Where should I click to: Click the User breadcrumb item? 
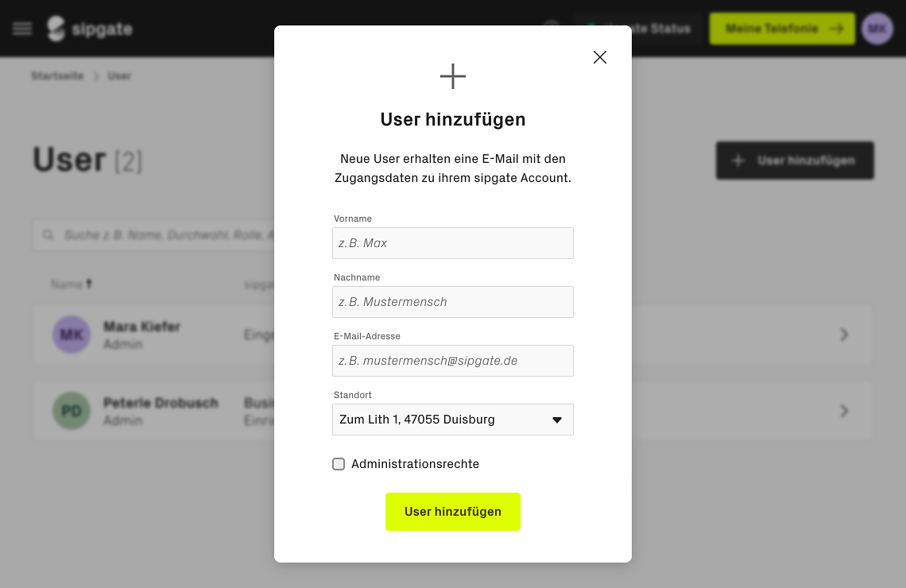(x=119, y=75)
